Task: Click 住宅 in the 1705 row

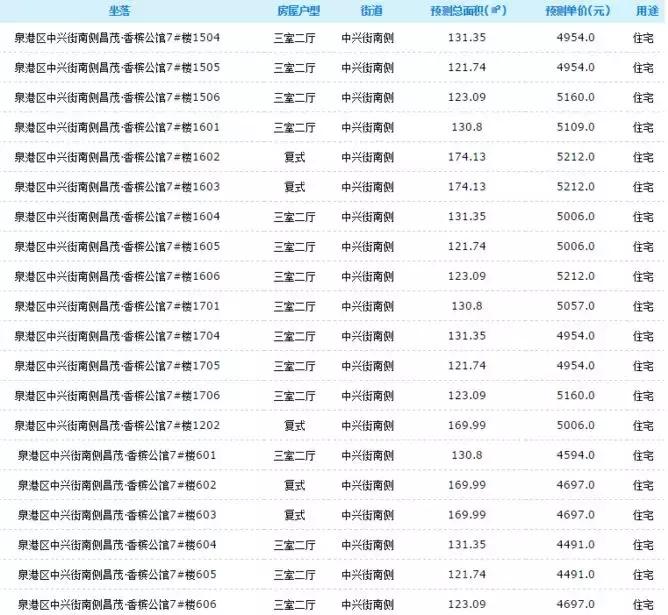Action: point(643,366)
